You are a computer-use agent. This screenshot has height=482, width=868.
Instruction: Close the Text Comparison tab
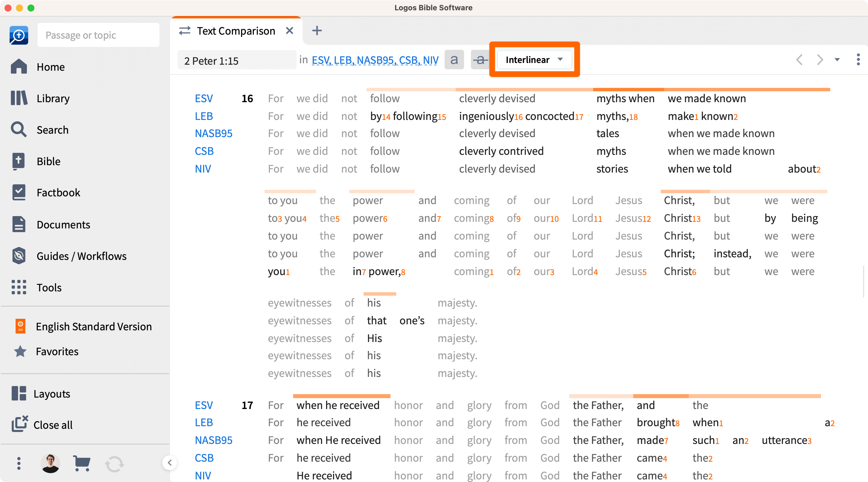point(289,31)
